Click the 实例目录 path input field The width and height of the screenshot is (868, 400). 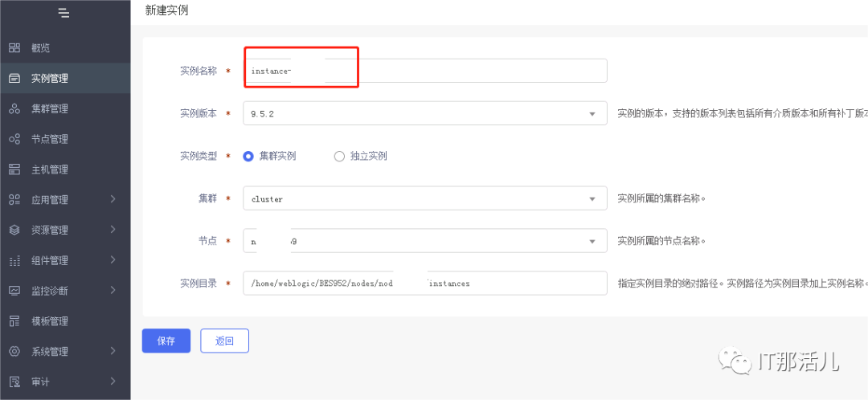(424, 283)
